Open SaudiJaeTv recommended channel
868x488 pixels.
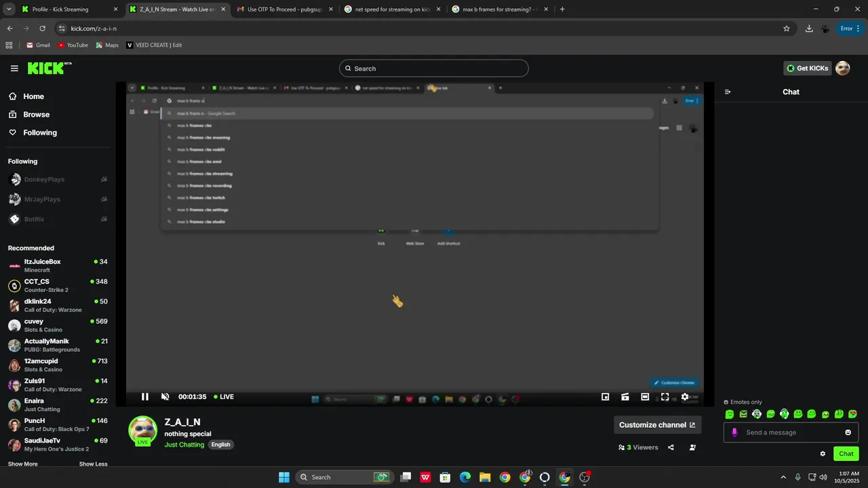click(58, 445)
